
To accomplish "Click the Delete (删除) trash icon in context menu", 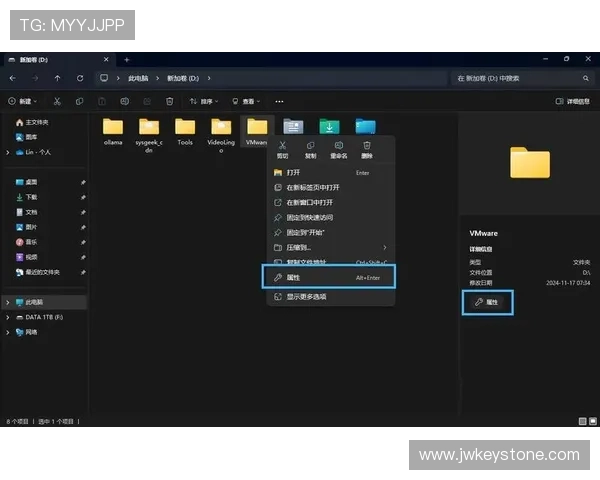I will (367, 146).
